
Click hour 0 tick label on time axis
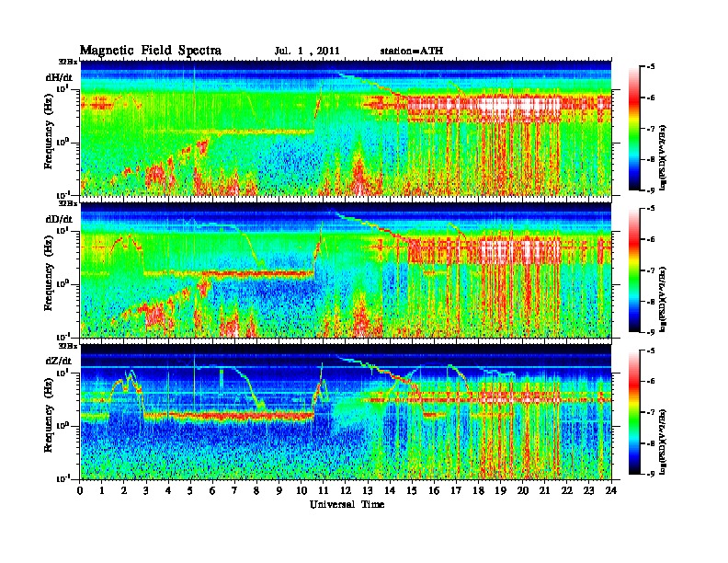(x=80, y=490)
